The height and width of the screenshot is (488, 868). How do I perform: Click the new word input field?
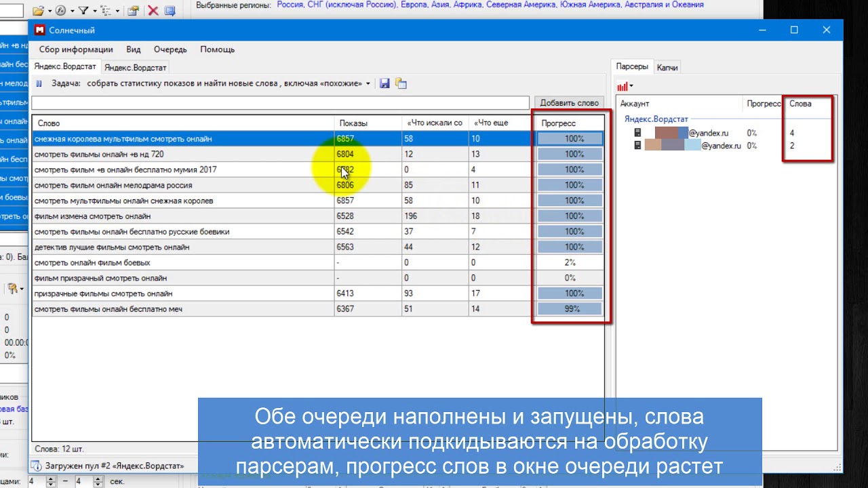[280, 102]
